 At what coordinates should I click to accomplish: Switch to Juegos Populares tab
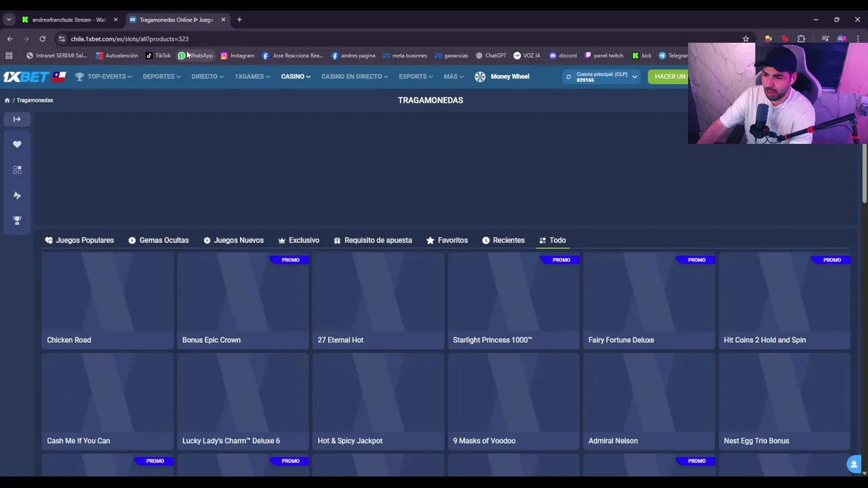pos(79,240)
